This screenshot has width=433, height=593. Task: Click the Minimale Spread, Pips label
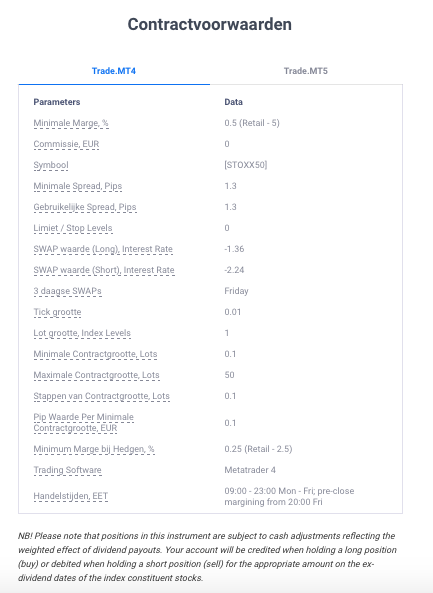click(x=78, y=186)
